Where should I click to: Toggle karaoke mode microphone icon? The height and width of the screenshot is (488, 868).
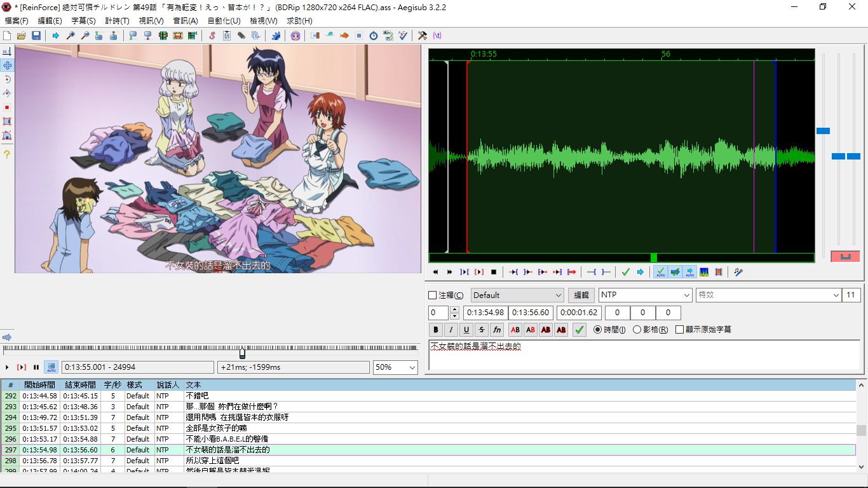[738, 272]
